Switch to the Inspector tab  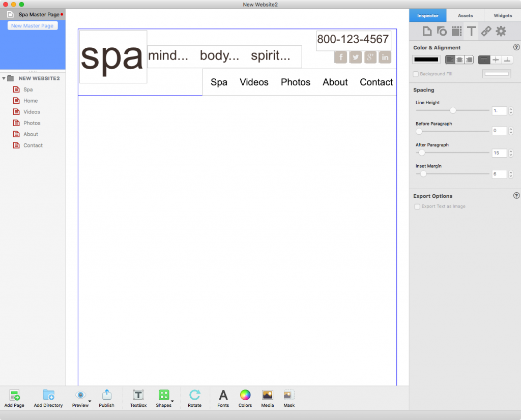(427, 16)
